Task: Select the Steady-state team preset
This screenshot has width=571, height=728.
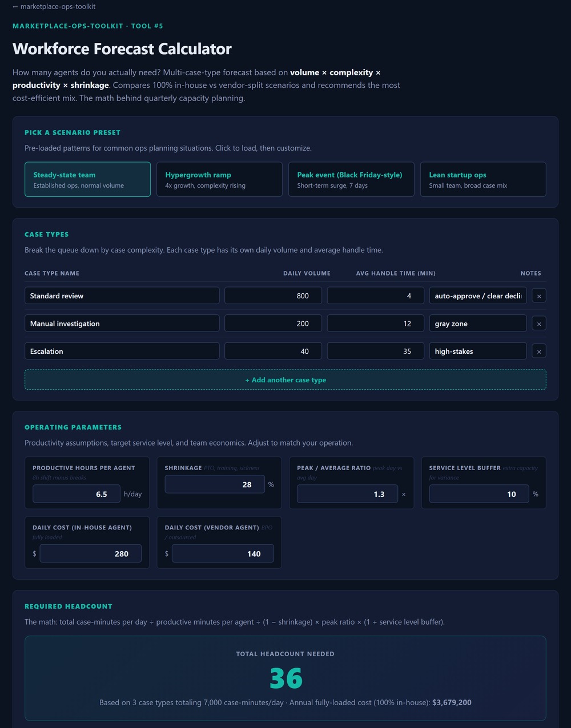Action: 87,180
